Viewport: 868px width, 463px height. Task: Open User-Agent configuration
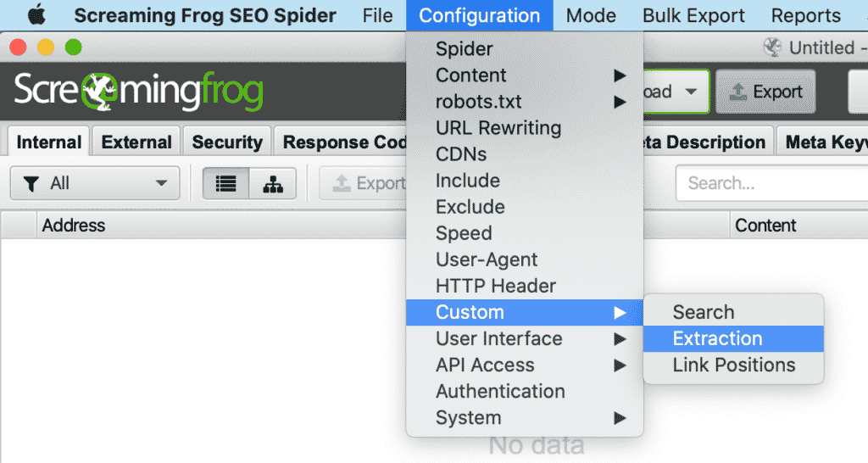[x=525, y=259]
